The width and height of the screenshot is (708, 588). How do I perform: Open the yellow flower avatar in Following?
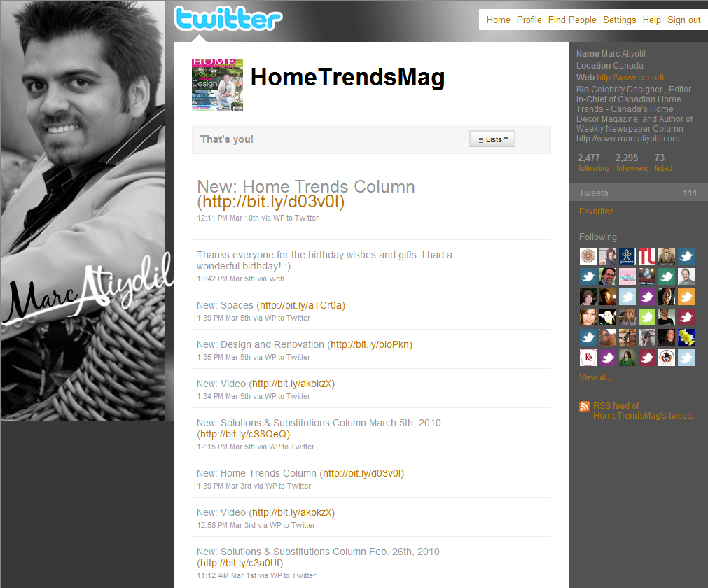[686, 337]
